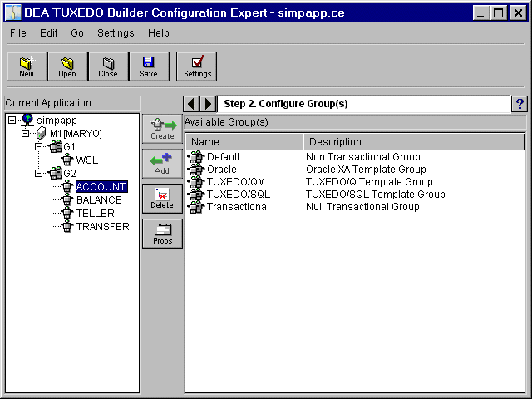532x399 pixels.
Task: Select the Oracle group name
Action: point(222,170)
